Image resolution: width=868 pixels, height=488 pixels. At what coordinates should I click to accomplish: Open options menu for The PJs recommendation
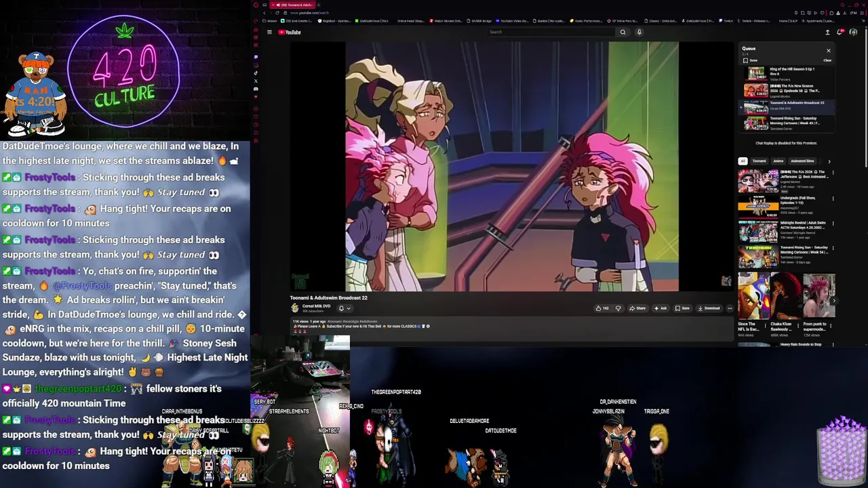pyautogui.click(x=833, y=174)
